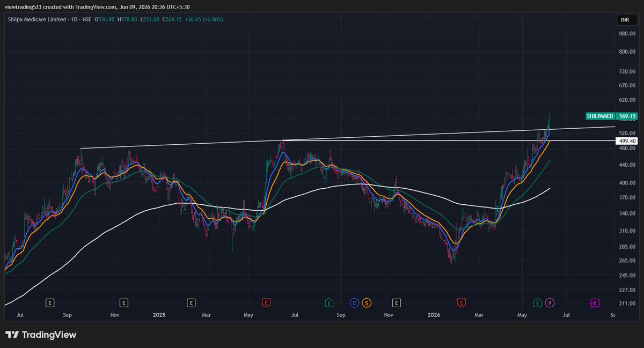Click white E earnings marker right of Nov 2024
The image size is (644, 348).
click(124, 303)
